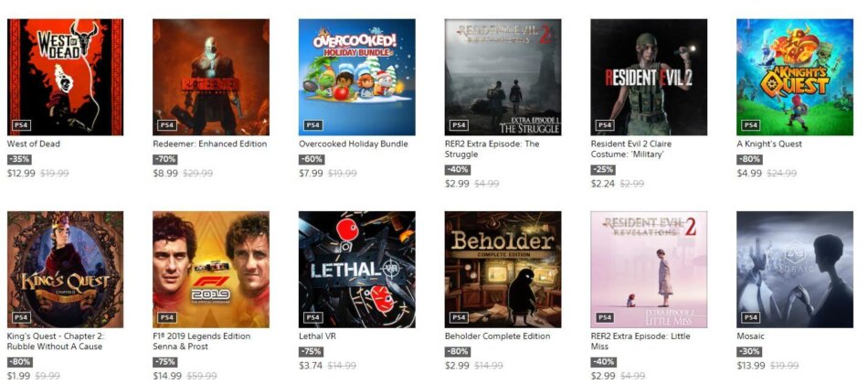
Task: Open the Mosaic game cover
Action: [795, 270]
